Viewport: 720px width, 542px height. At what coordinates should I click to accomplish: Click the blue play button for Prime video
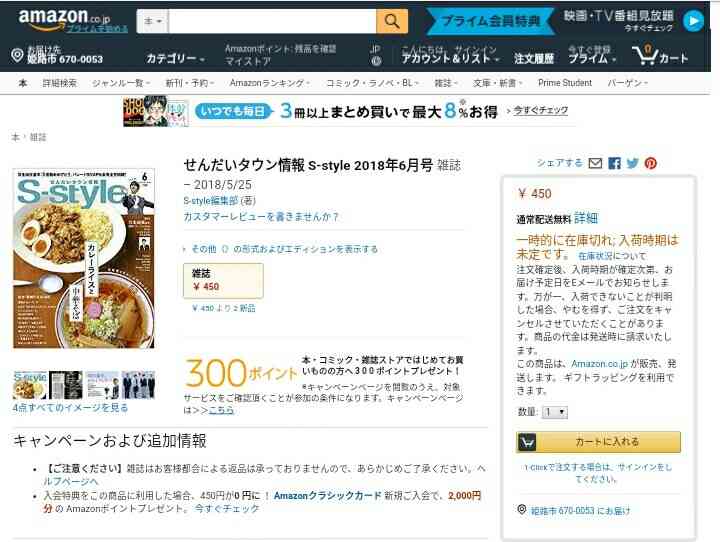pyautogui.click(x=693, y=21)
